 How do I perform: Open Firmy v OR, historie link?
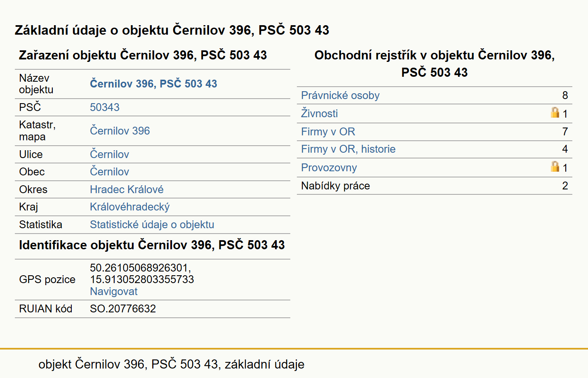[348, 149]
